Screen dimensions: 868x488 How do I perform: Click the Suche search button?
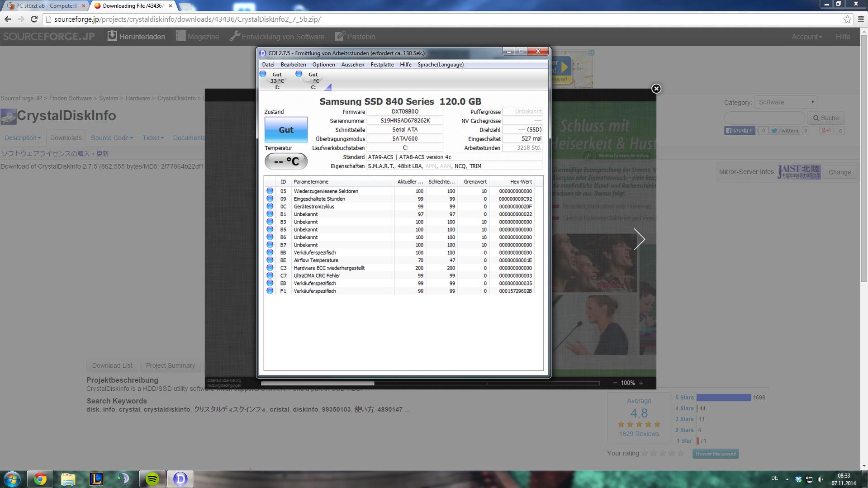pos(826,118)
